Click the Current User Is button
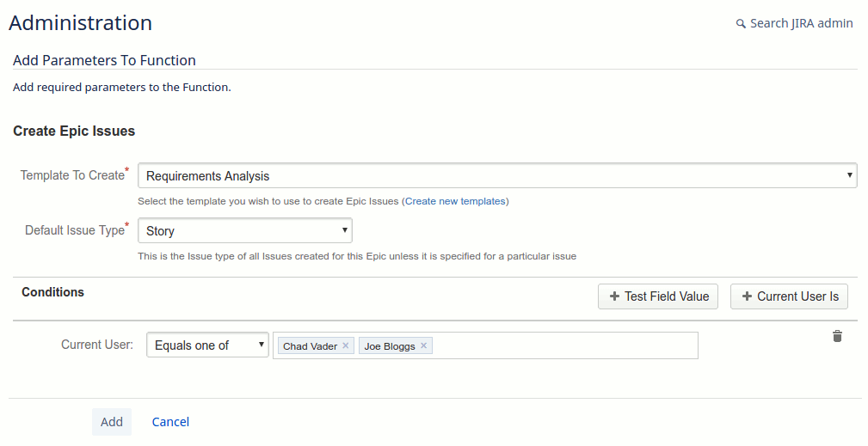 789,296
